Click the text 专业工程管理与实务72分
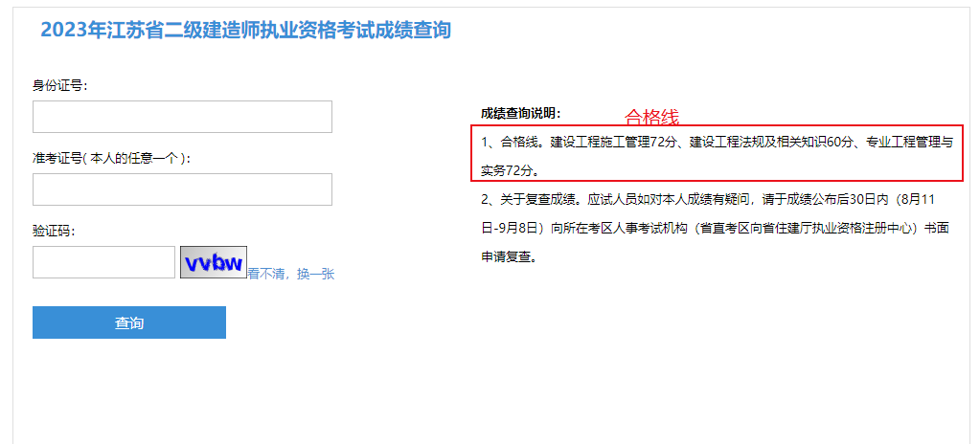Viewport: 980px width, 444px height. point(908,143)
